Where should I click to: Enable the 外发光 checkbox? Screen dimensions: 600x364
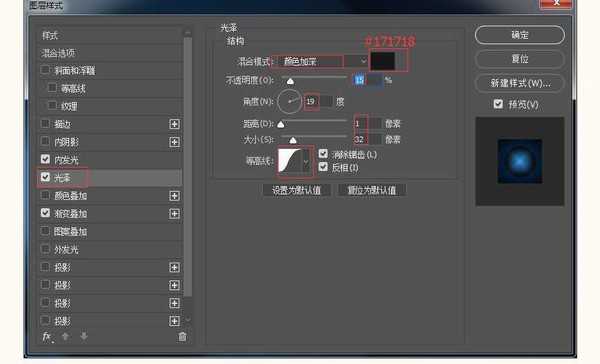(x=45, y=248)
